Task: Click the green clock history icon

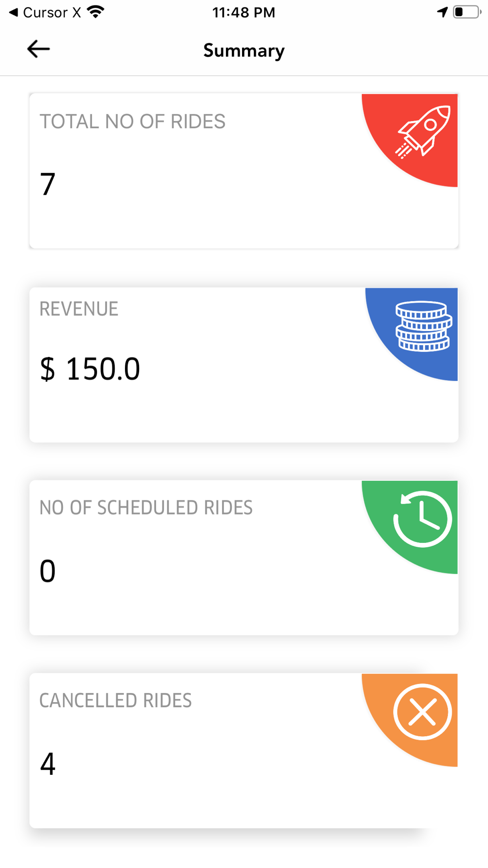Action: [x=422, y=519]
